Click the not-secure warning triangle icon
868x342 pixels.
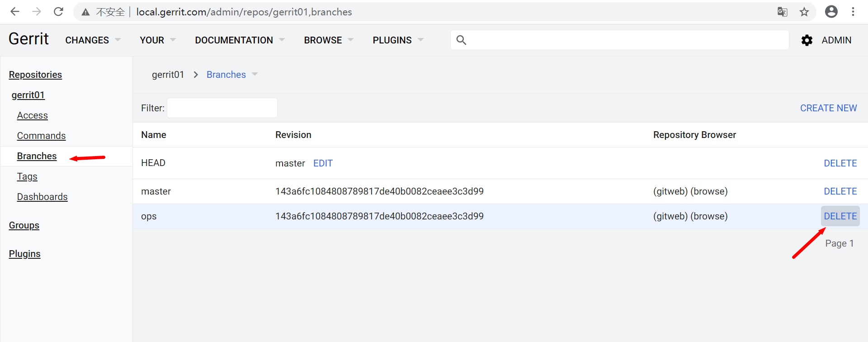coord(85,12)
